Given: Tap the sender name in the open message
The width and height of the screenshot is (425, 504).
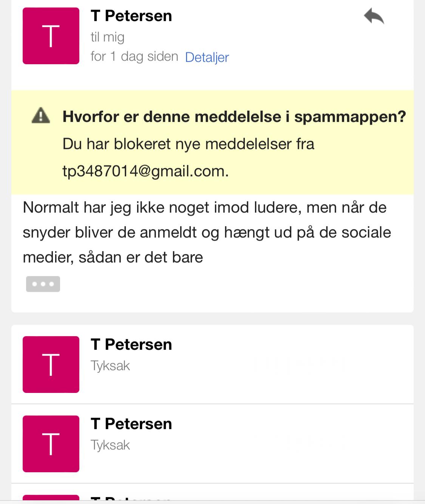Looking at the screenshot, I should pyautogui.click(x=131, y=16).
